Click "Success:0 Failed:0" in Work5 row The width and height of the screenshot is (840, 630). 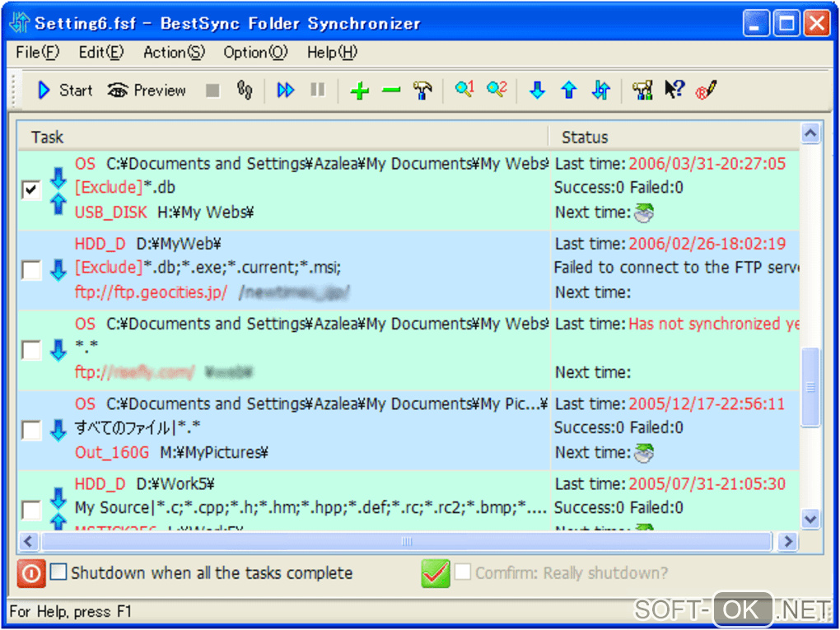(618, 508)
